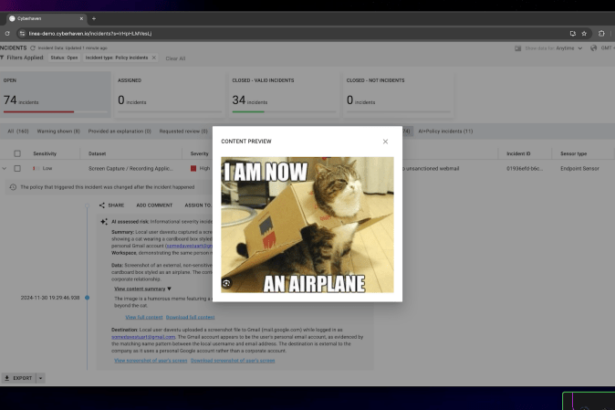615x410 pixels.
Task: Open View screenshot of user's screen link
Action: tap(151, 361)
